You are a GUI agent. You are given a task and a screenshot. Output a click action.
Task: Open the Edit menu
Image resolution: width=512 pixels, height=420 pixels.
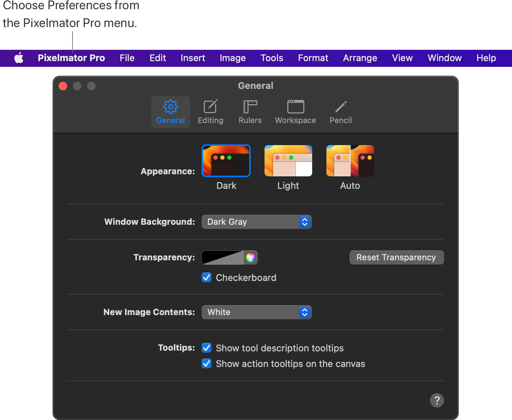pyautogui.click(x=158, y=58)
